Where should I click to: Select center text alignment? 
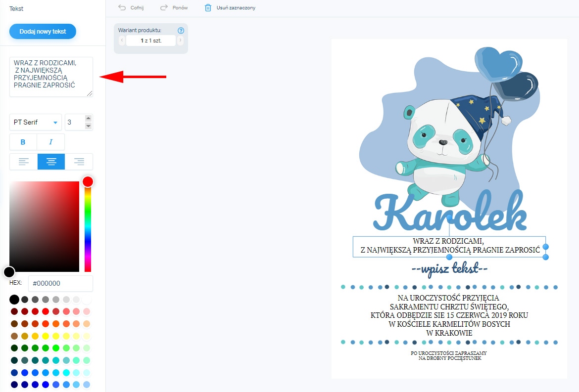(51, 162)
